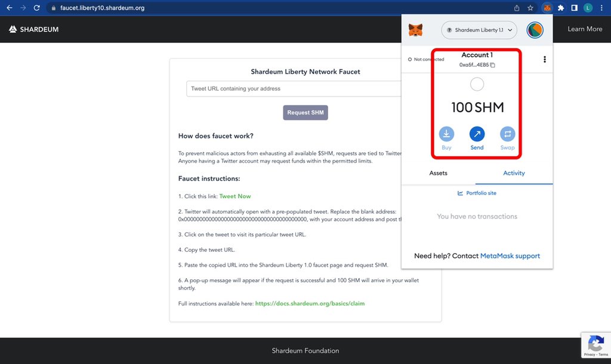Click the reCAPTCHA Privacy link
The image size is (611, 364).
tap(589, 354)
